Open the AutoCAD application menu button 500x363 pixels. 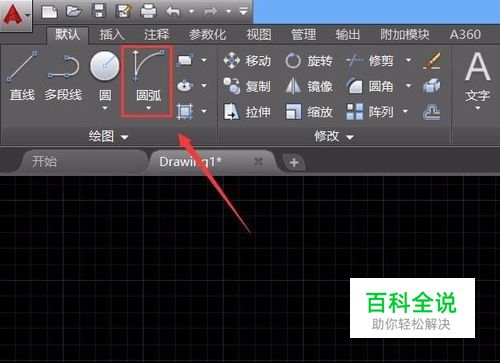click(15, 15)
